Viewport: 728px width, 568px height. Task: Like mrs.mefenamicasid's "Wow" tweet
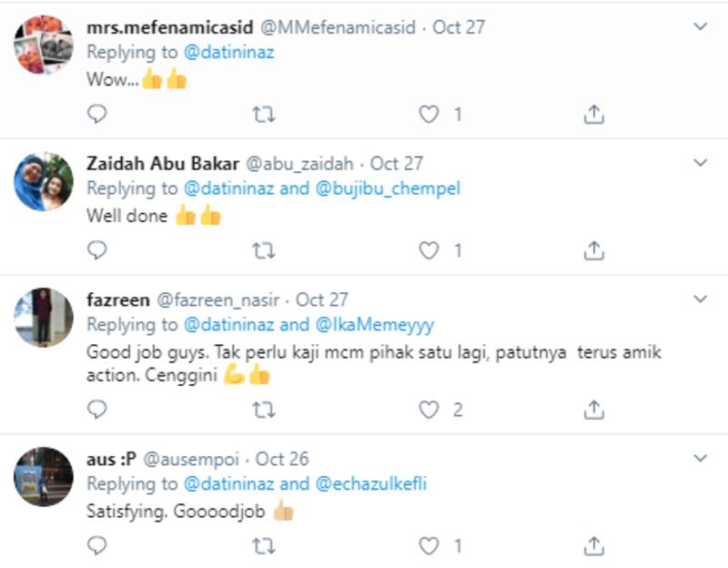429,114
